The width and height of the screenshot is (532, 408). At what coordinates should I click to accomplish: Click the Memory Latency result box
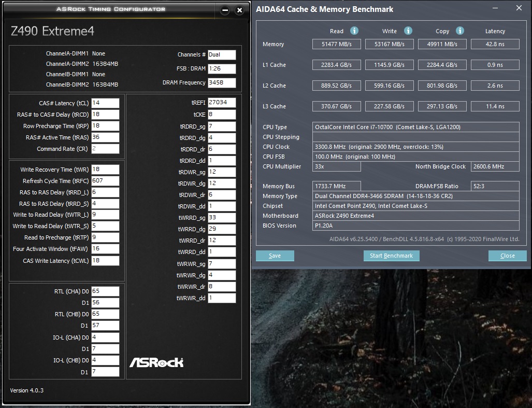pos(495,45)
